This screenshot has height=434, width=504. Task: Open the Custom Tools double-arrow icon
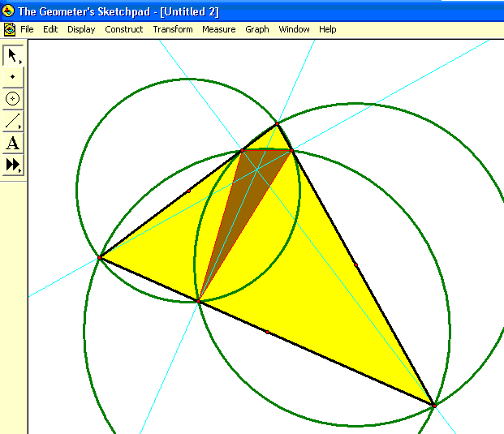[x=13, y=165]
